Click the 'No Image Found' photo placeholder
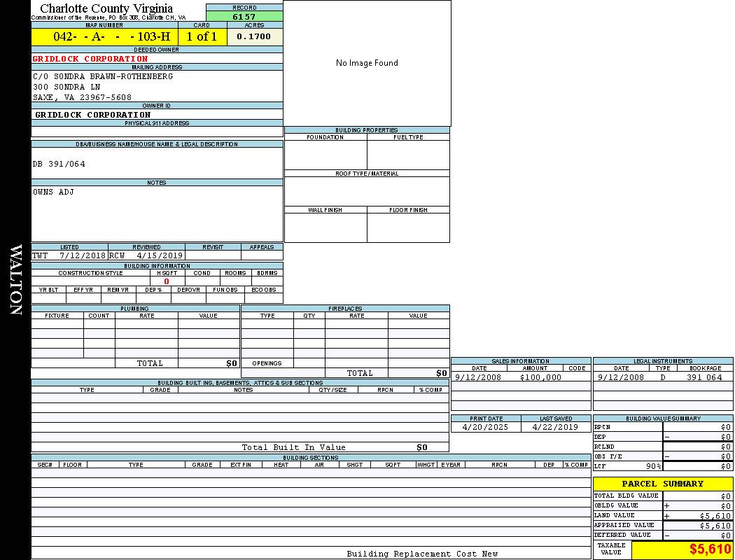This screenshot has height=560, width=735. (367, 63)
